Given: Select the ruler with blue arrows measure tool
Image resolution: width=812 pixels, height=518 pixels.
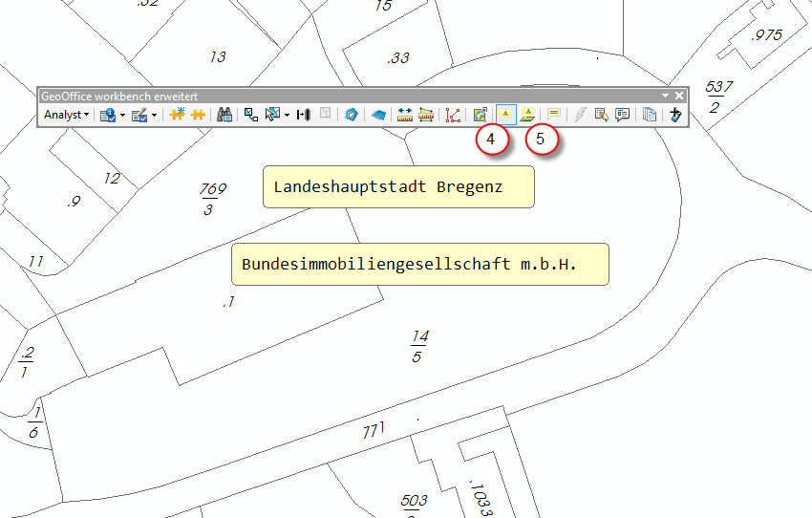Looking at the screenshot, I should pyautogui.click(x=405, y=115).
